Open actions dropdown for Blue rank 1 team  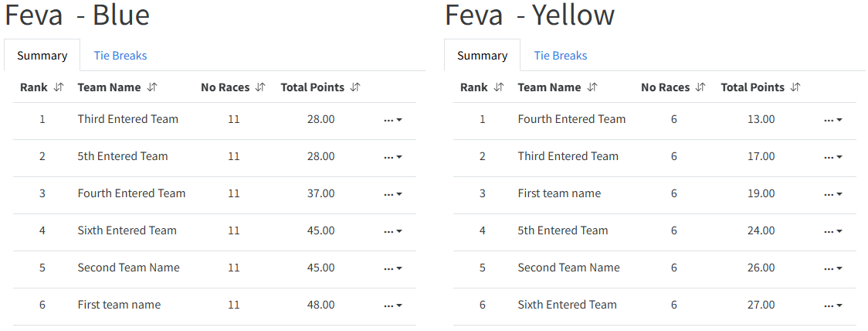pos(393,120)
